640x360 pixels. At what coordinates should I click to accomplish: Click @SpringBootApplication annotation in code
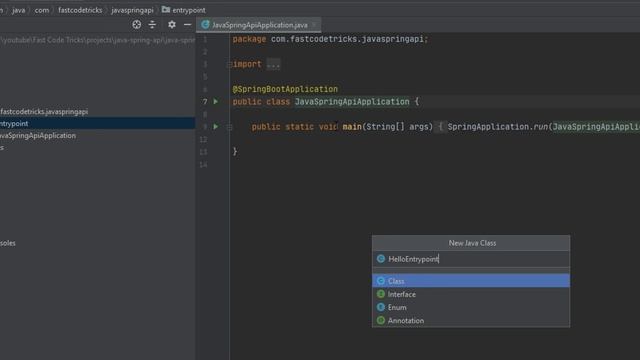click(285, 89)
